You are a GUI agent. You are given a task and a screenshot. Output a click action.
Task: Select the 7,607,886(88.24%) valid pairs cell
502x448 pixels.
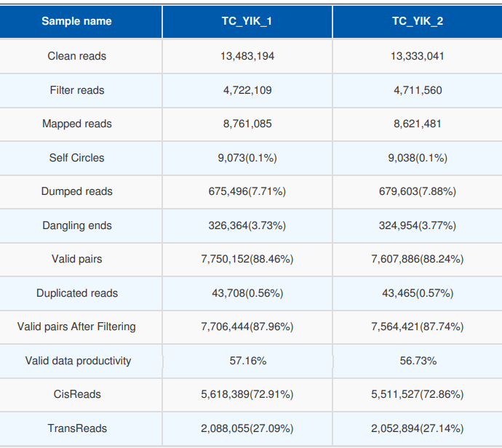click(x=417, y=259)
